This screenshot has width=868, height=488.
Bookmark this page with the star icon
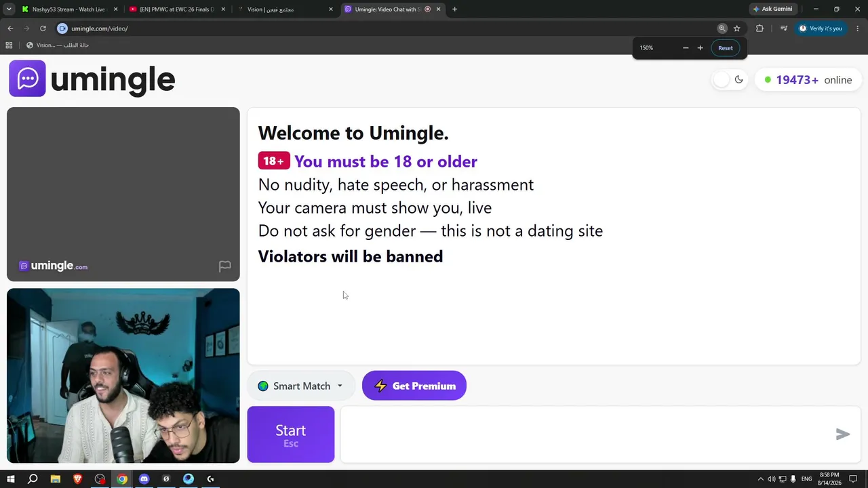[x=737, y=28]
